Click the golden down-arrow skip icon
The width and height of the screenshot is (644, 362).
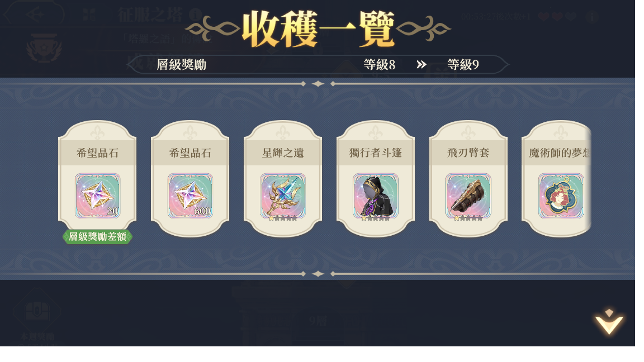click(609, 322)
